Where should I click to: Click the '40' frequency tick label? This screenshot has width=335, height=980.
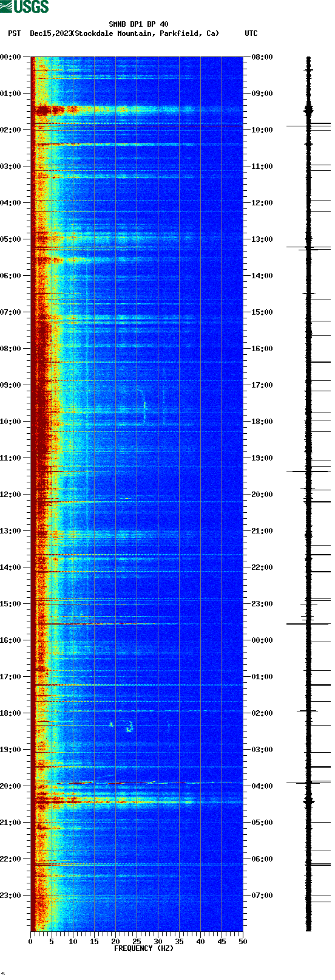pos(200,942)
